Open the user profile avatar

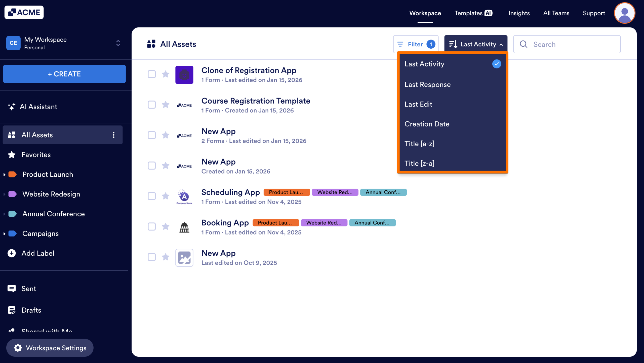[x=624, y=13]
